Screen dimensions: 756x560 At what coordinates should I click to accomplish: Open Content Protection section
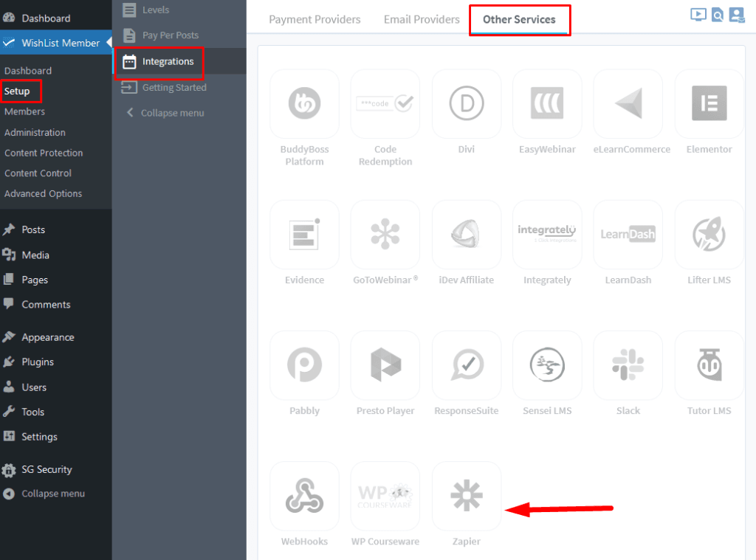click(x=44, y=153)
